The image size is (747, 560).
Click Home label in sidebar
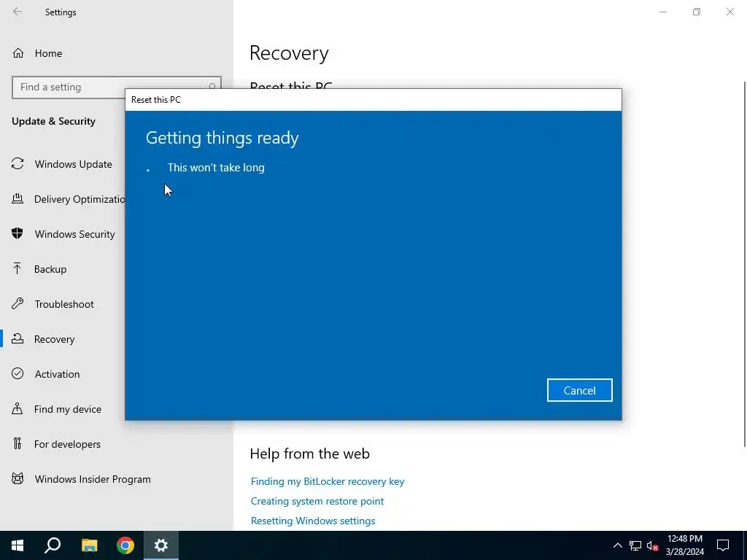pos(48,53)
